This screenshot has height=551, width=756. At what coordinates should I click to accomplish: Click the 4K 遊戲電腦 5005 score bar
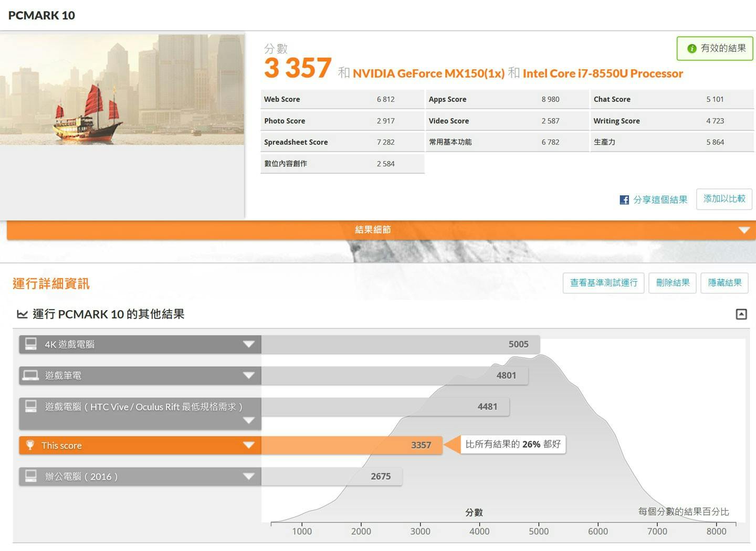pyautogui.click(x=401, y=344)
